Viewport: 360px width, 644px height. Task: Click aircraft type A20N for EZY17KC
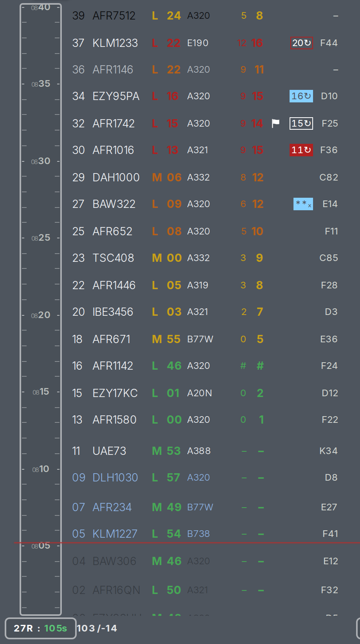coord(200,393)
